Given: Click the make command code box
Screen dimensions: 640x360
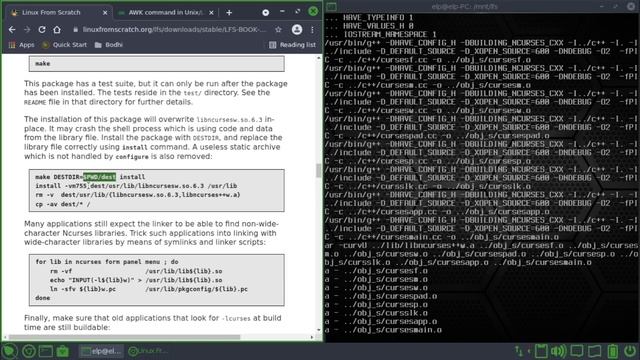Looking at the screenshot, I should pos(157,64).
